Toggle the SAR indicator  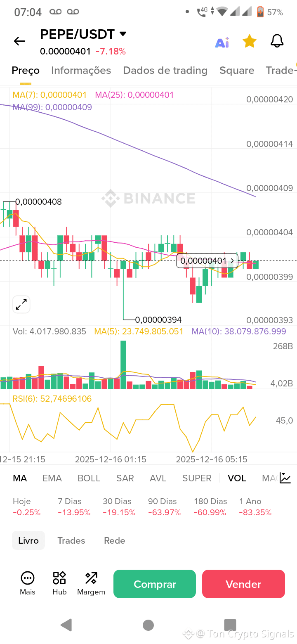[x=125, y=478]
